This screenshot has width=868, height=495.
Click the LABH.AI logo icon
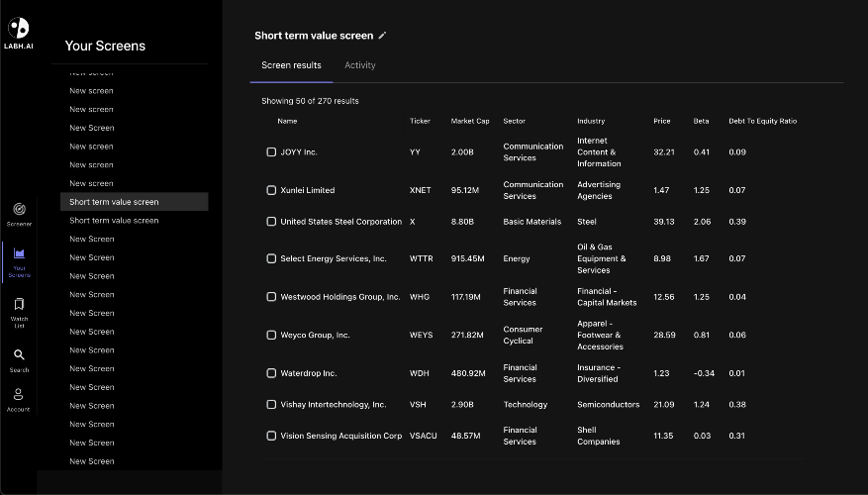pyautogui.click(x=19, y=28)
